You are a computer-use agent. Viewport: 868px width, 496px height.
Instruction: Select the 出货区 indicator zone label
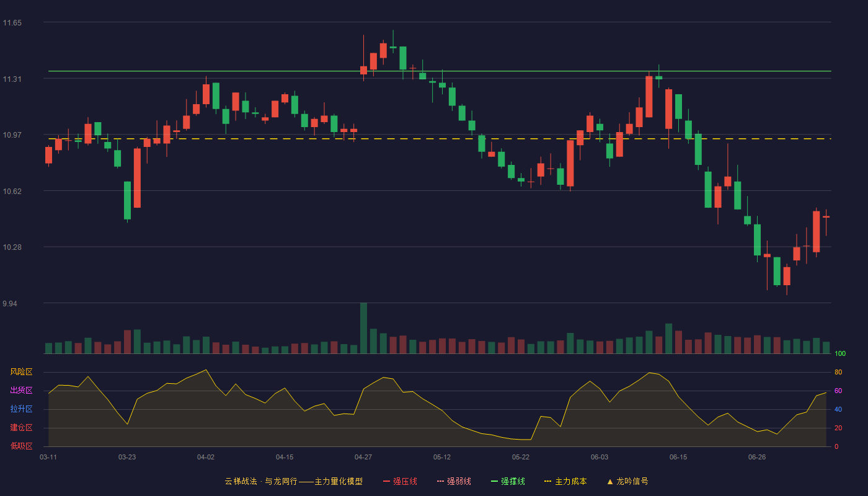[x=21, y=391]
